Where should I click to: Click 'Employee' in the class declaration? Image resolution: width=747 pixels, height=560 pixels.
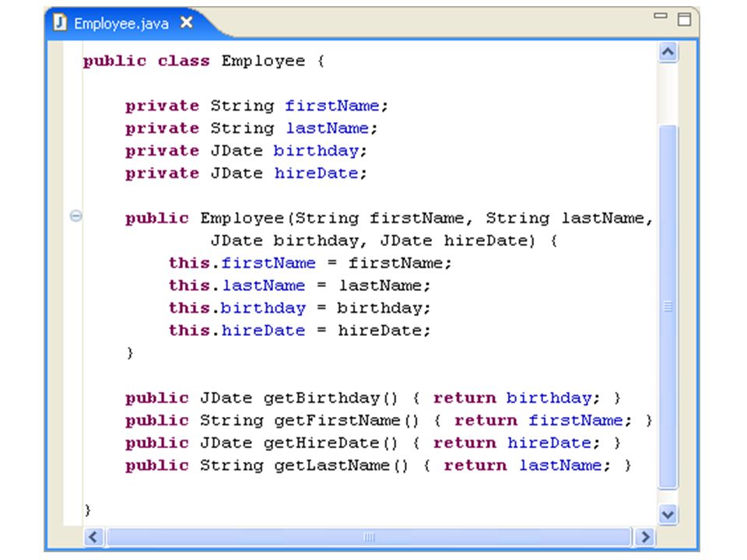point(263,61)
